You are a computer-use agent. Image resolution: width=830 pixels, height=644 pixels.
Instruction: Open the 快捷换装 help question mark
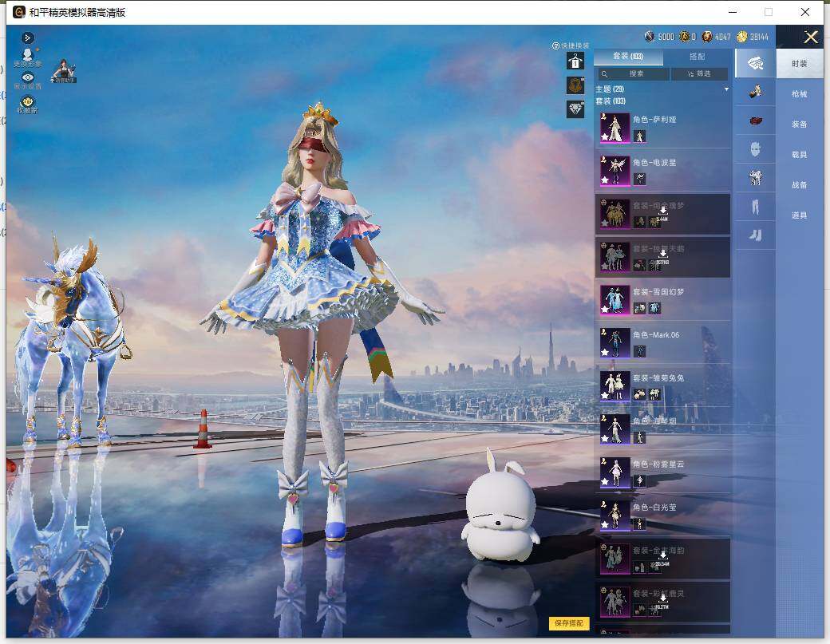(555, 46)
